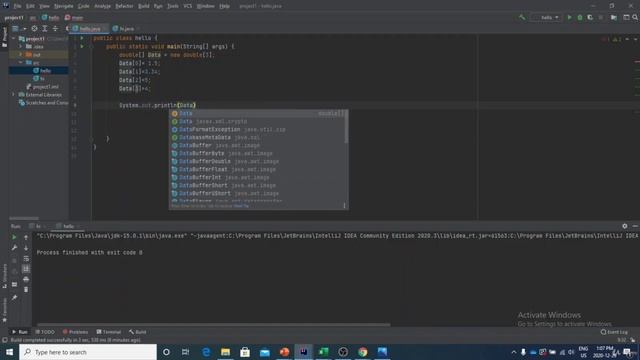
Task: Switch to the hi.java editor tab
Action: (x=126, y=29)
